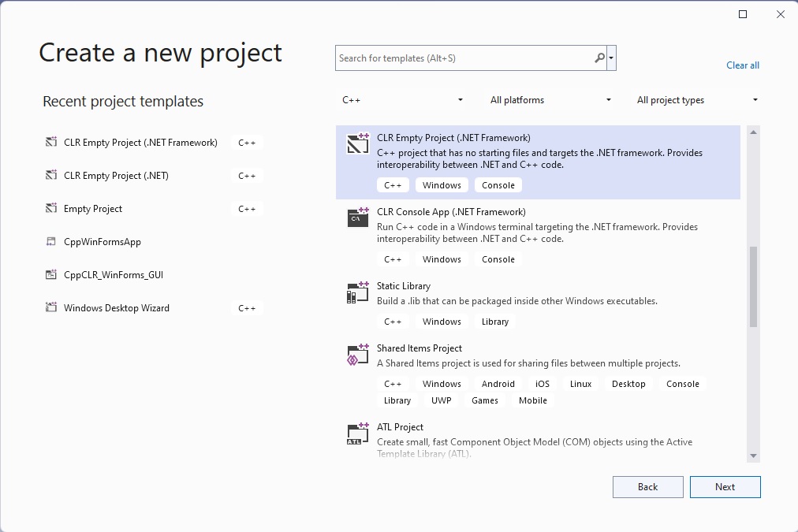
Task: Select the Static Library template title
Action: pyautogui.click(x=404, y=286)
